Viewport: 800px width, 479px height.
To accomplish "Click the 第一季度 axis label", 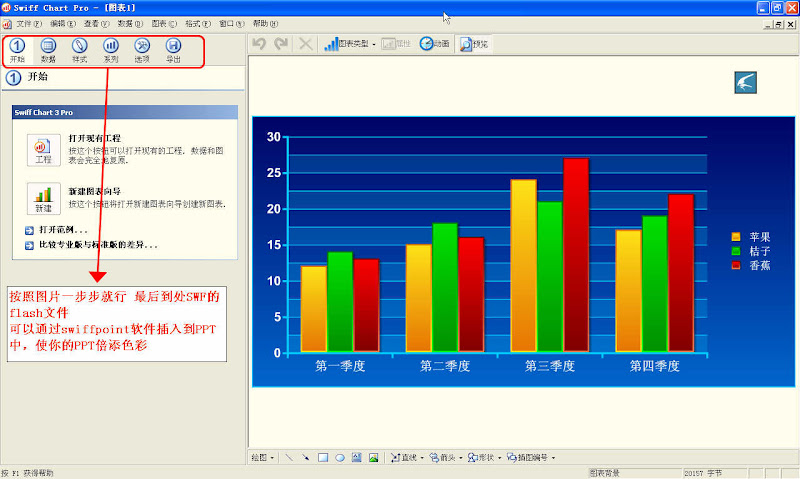I will (x=340, y=366).
